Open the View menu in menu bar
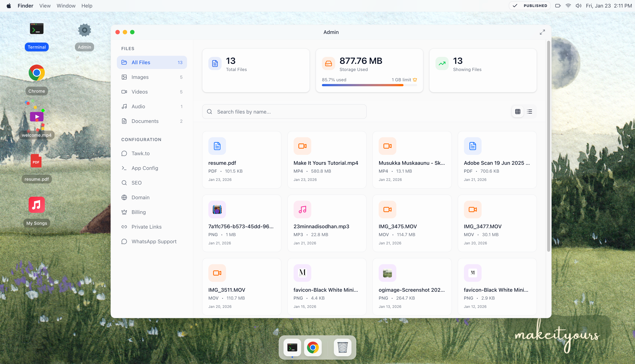 pos(45,6)
